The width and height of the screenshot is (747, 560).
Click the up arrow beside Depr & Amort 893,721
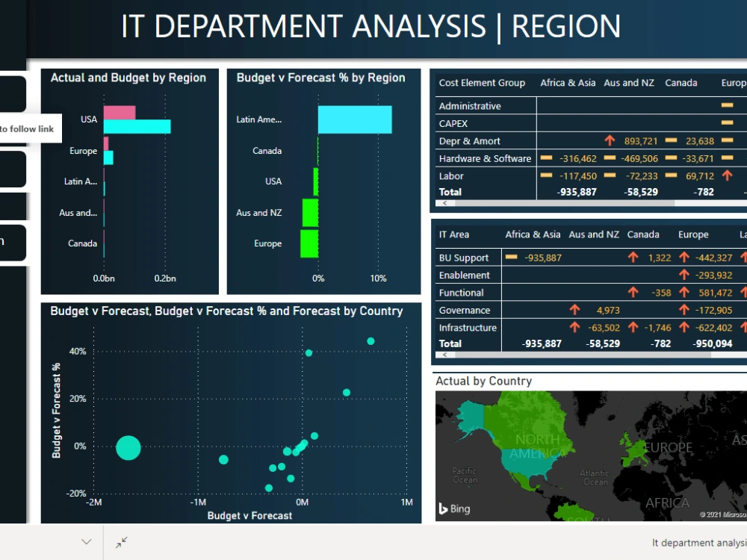point(610,140)
